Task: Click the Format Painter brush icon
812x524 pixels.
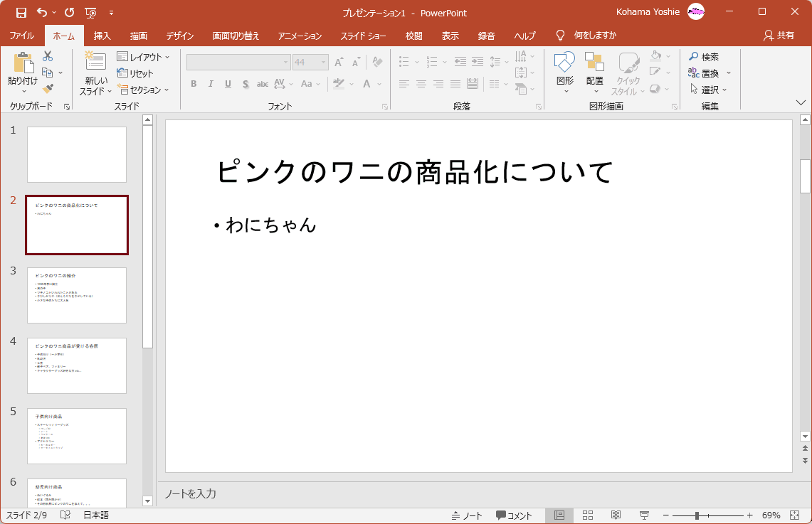Action: pos(48,89)
